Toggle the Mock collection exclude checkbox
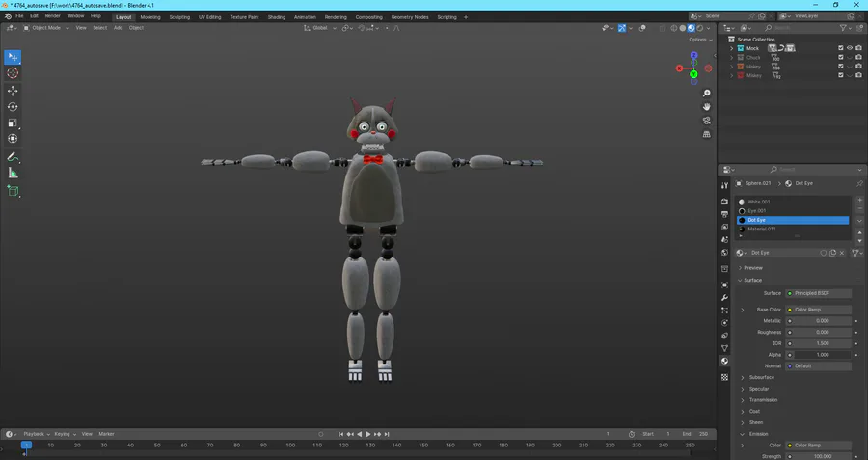This screenshot has height=460, width=868. pos(841,49)
